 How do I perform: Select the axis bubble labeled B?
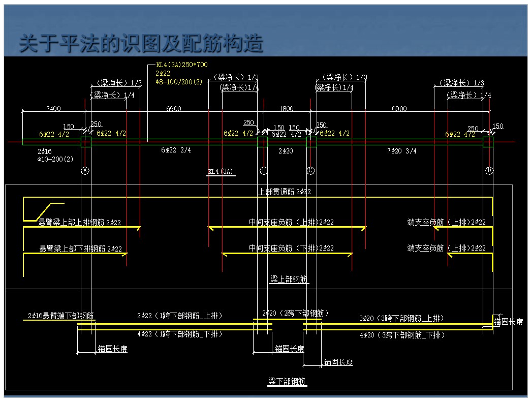263,171
